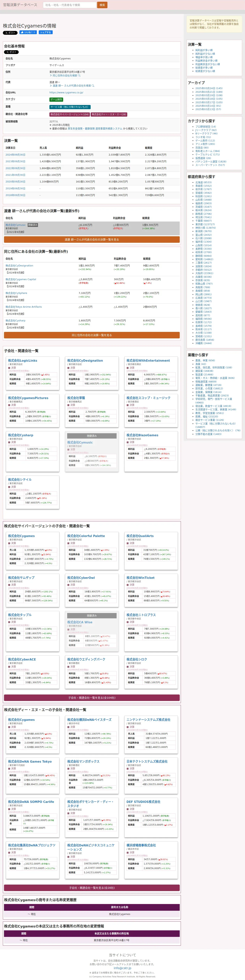Open the 株式会社スコップ・ミュージック card
Viewport: 245px width, 980px height.
(148, 398)
